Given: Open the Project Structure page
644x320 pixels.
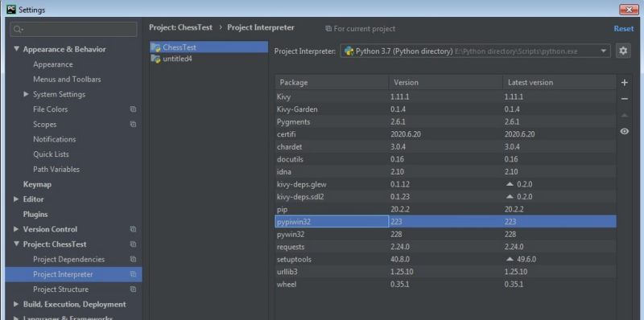Looking at the screenshot, I should click(x=61, y=289).
